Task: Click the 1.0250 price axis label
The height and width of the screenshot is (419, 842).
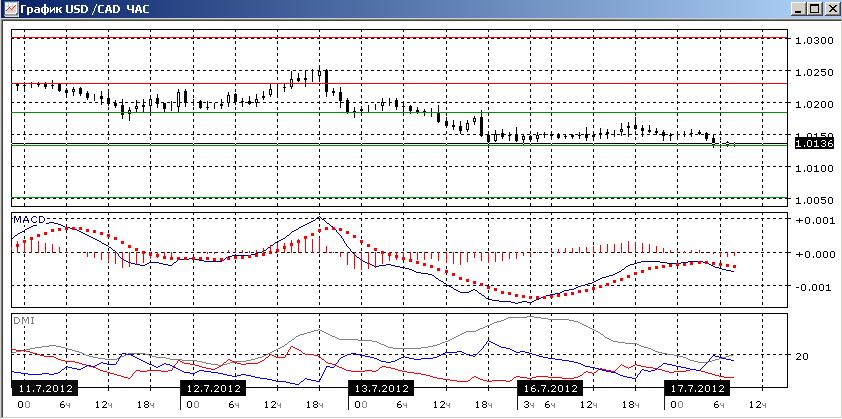Action: click(813, 73)
